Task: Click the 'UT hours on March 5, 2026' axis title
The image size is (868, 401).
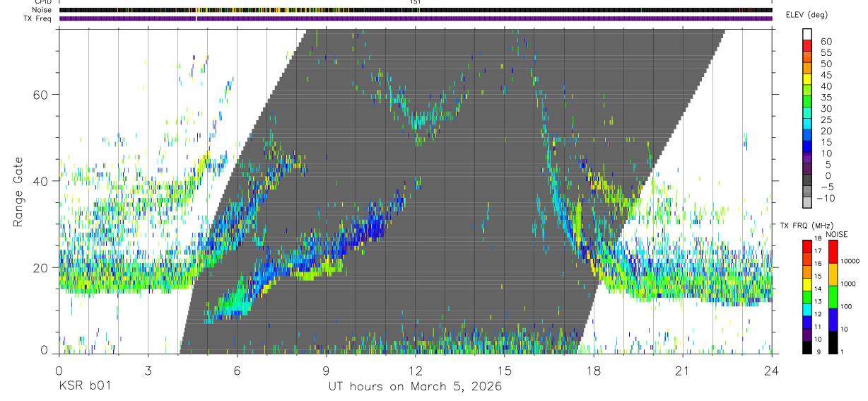Action: click(x=415, y=387)
